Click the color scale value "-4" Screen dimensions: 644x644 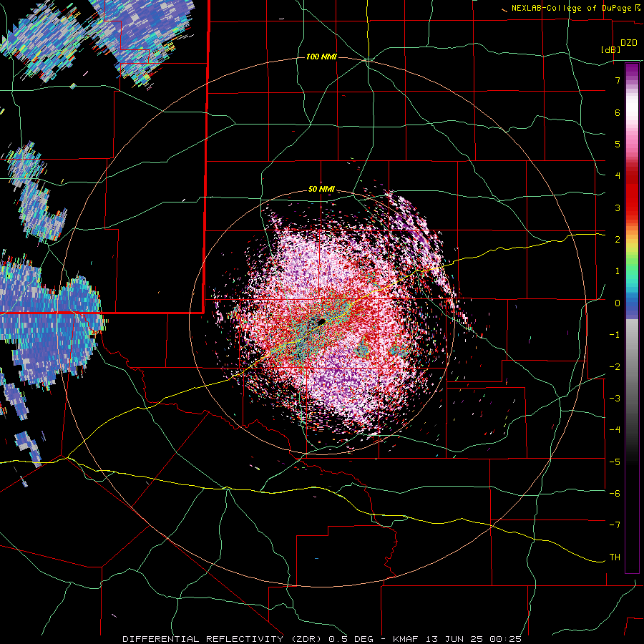[615, 430]
